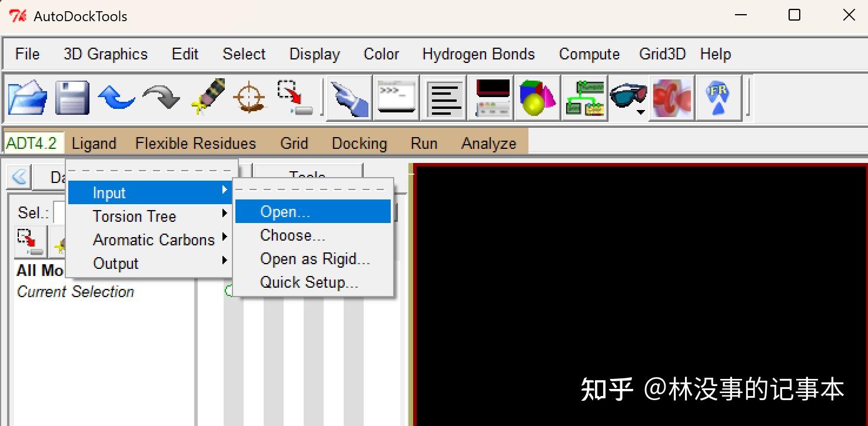868x426 pixels.
Task: Open the Hydrogen Bonds menu
Action: coord(478,54)
